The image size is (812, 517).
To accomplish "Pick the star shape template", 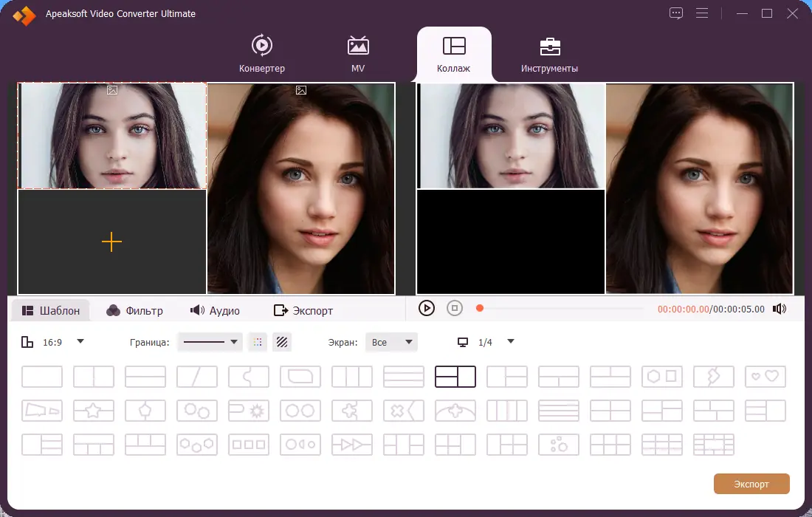I will [x=94, y=411].
